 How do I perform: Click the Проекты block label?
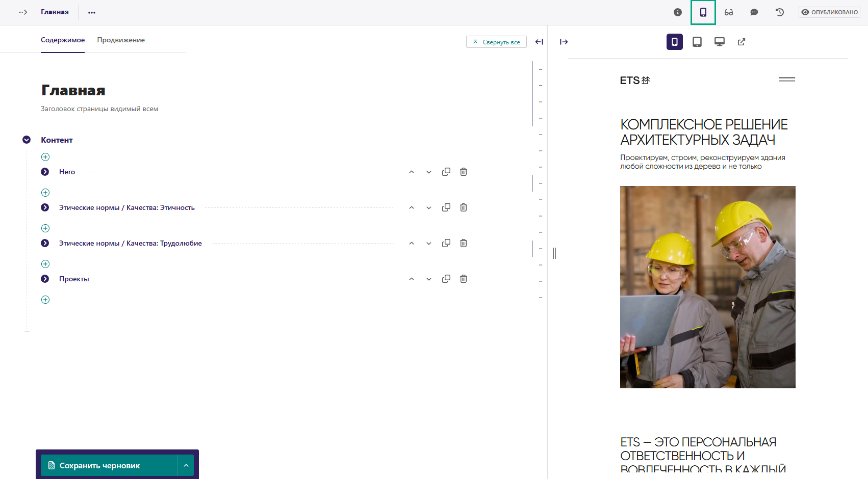(x=74, y=279)
